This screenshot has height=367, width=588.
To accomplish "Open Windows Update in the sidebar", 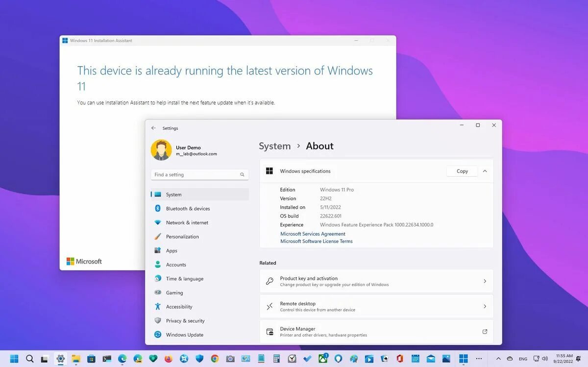I will pyautogui.click(x=200, y=335).
